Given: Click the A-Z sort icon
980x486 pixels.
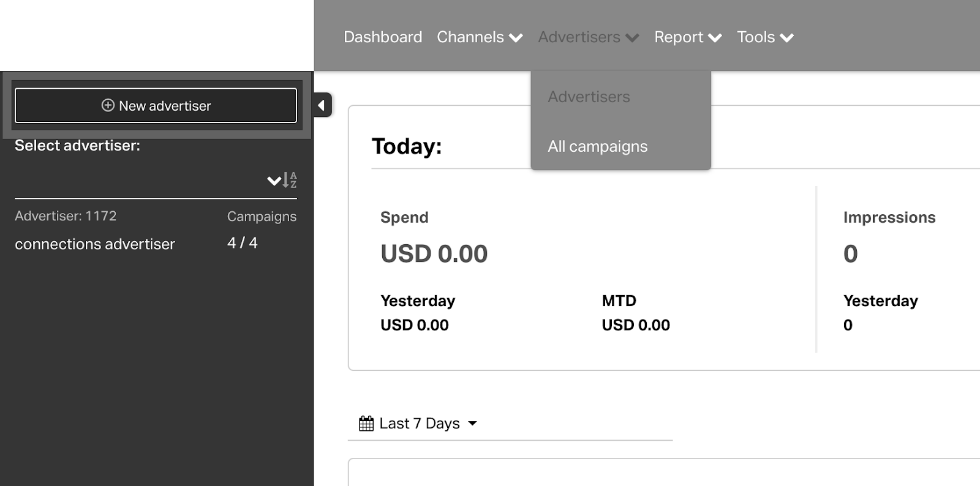Looking at the screenshot, I should coord(290,180).
